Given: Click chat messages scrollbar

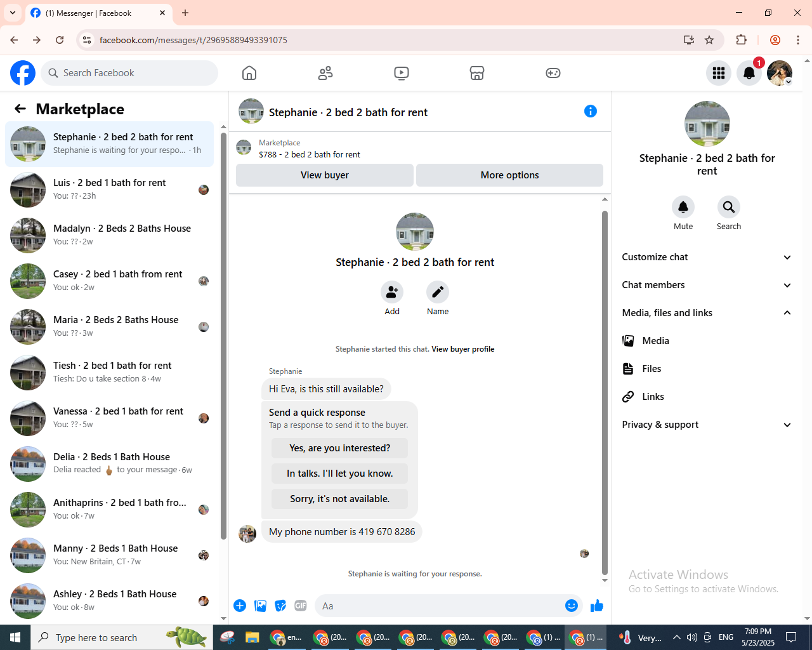Looking at the screenshot, I should (605, 392).
